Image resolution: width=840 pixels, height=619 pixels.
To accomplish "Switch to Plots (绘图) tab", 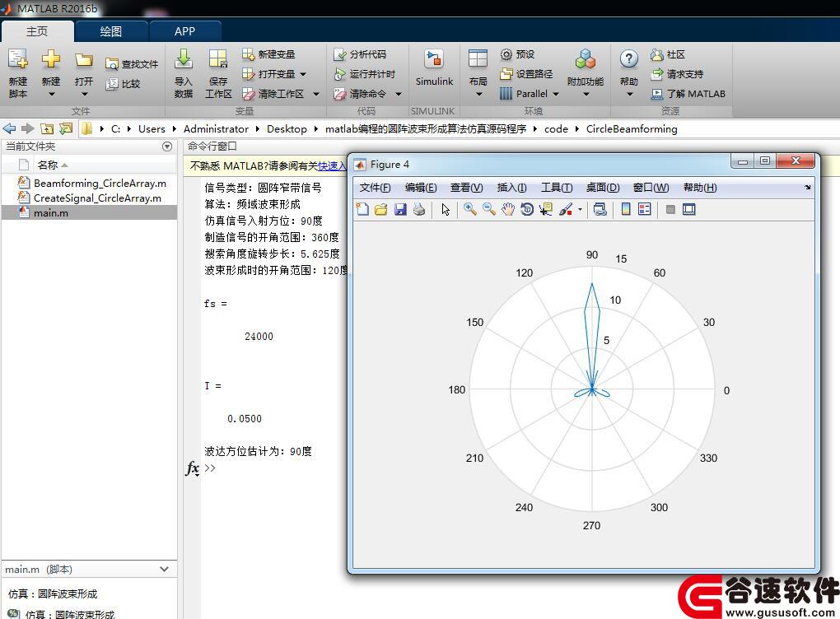I will (111, 31).
